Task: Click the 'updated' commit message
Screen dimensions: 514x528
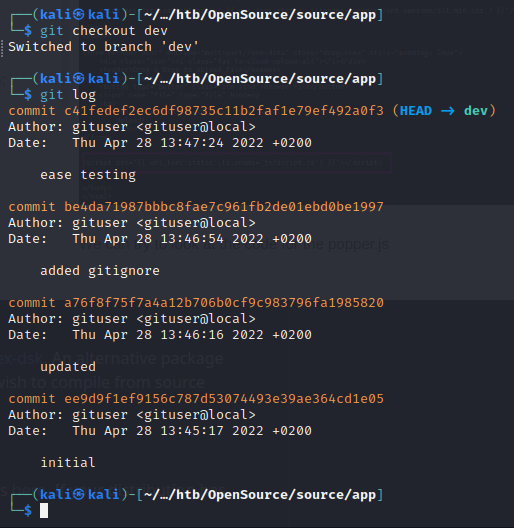Action: point(68,367)
